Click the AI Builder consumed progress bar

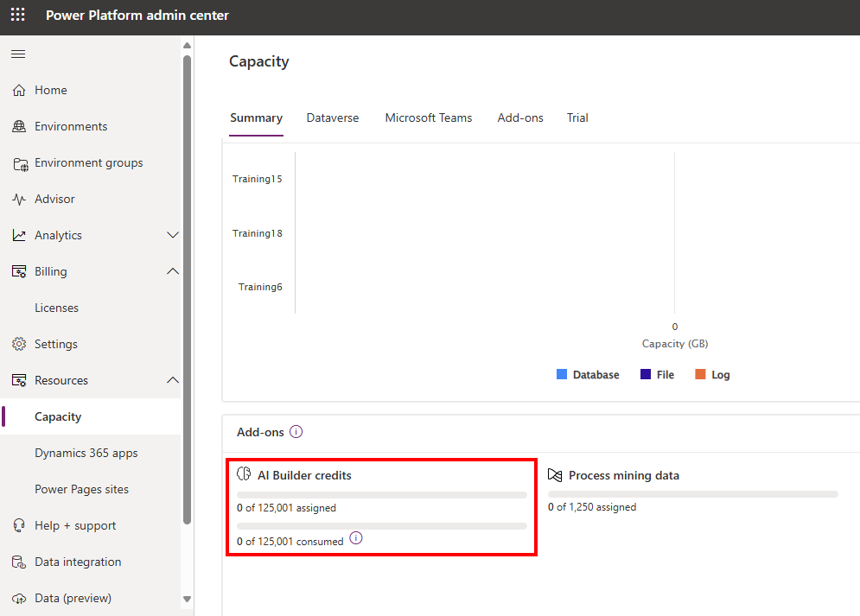[382, 526]
